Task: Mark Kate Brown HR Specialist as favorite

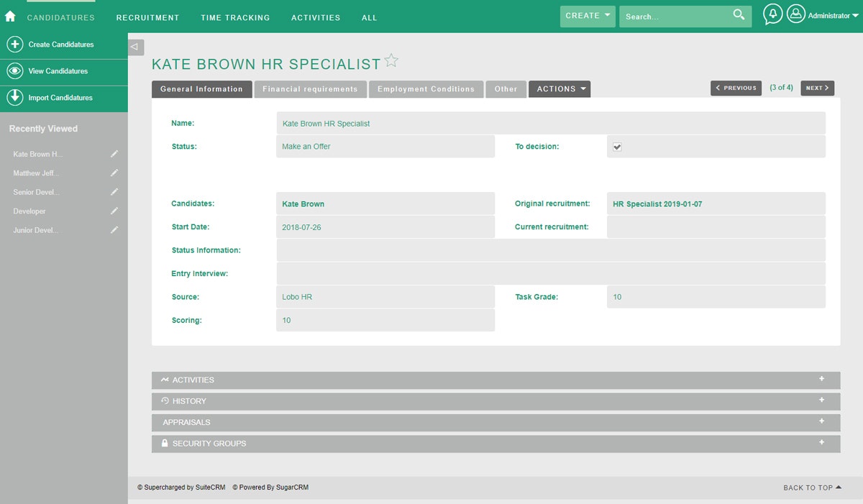Action: (x=391, y=60)
